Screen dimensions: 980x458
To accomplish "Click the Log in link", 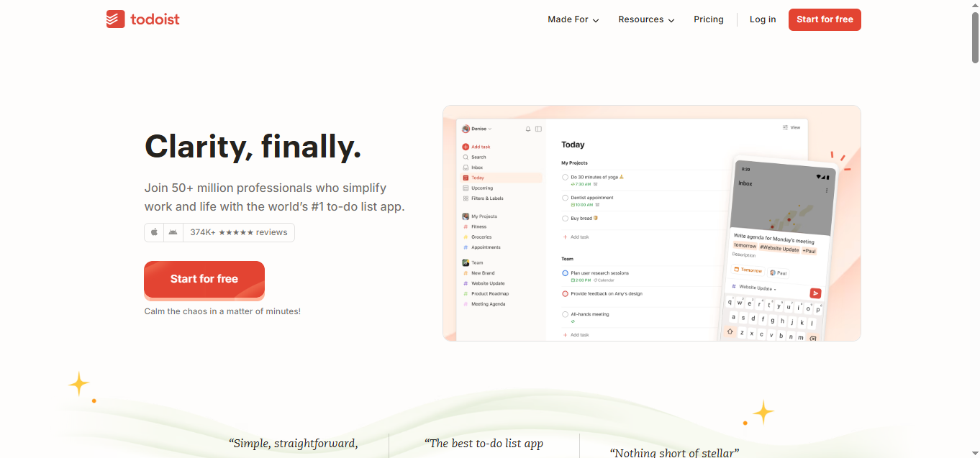I will (x=763, y=19).
